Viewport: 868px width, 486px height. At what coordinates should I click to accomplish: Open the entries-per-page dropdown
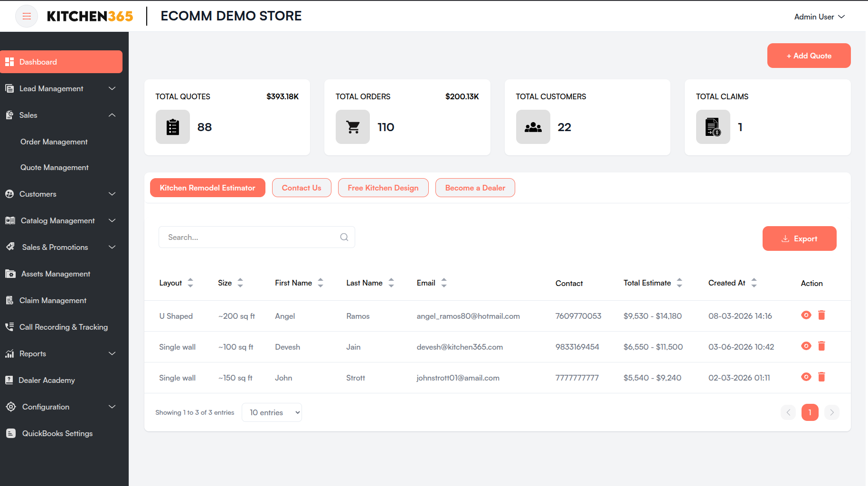(272, 412)
